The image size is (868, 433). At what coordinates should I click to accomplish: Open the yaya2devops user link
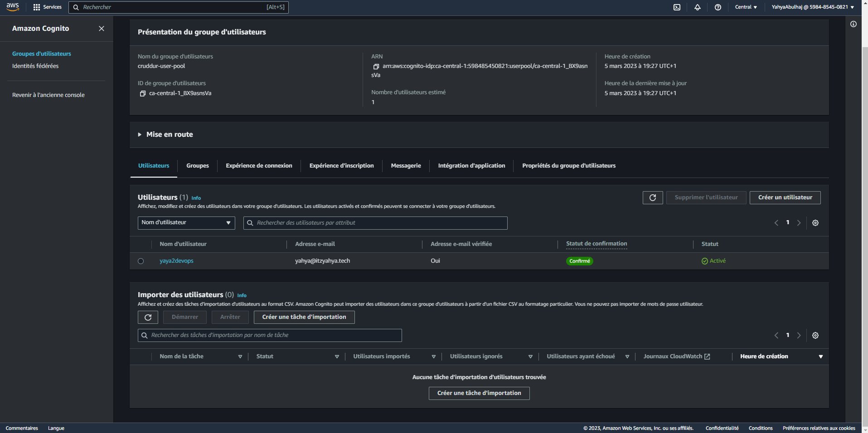(176, 261)
